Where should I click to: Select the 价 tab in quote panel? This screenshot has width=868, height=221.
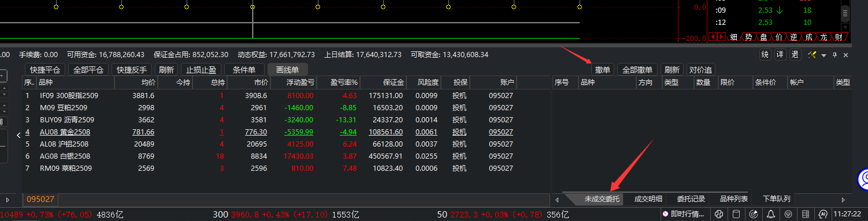point(779,37)
